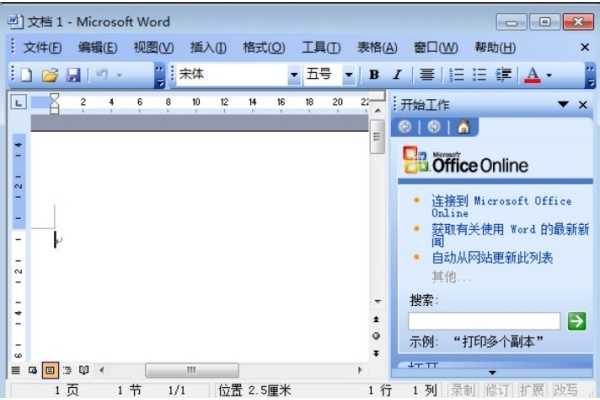
Task: Open the 工具(T) menu
Action: pyautogui.click(x=321, y=48)
